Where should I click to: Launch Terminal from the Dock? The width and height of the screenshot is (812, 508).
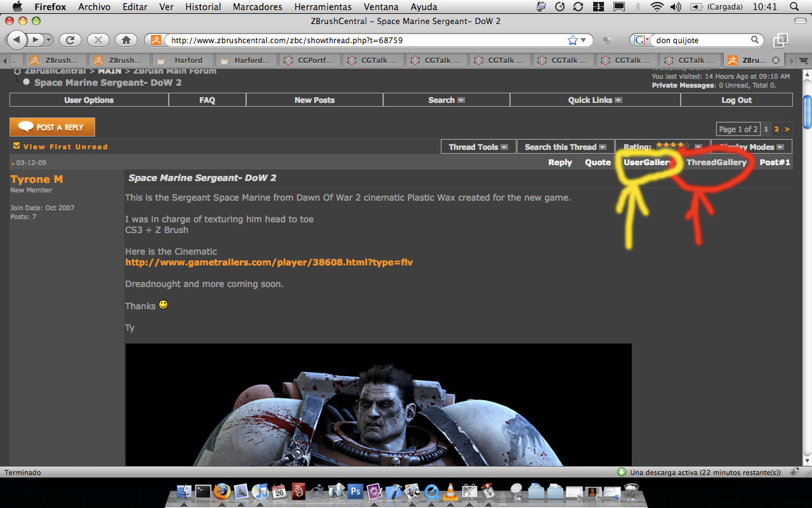(203, 491)
